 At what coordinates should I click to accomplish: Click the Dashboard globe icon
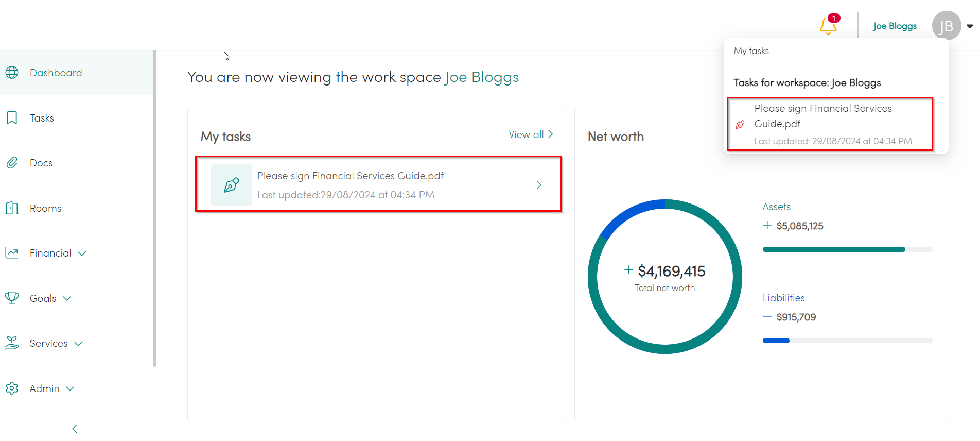pos(12,73)
